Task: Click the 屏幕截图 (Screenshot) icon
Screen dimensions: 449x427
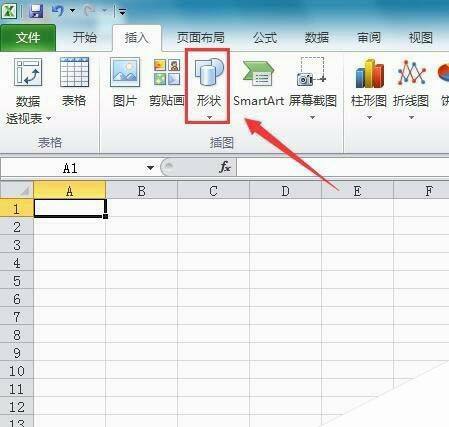Action: coord(311,72)
